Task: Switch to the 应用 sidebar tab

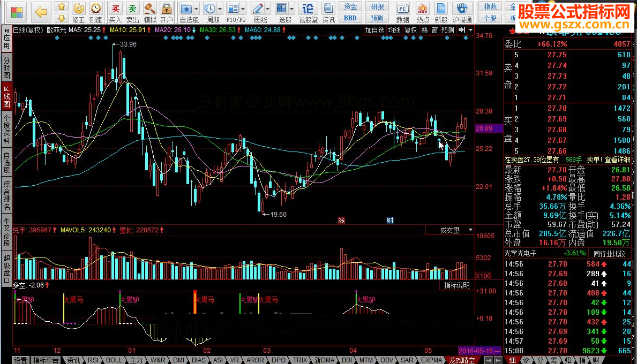Action: click(6, 39)
